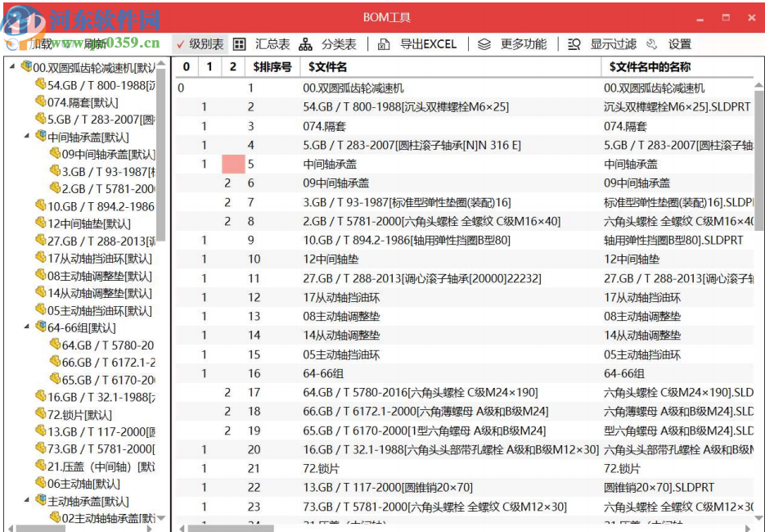Click part icon beside 14从动轴调整垫 in tree

(41, 292)
